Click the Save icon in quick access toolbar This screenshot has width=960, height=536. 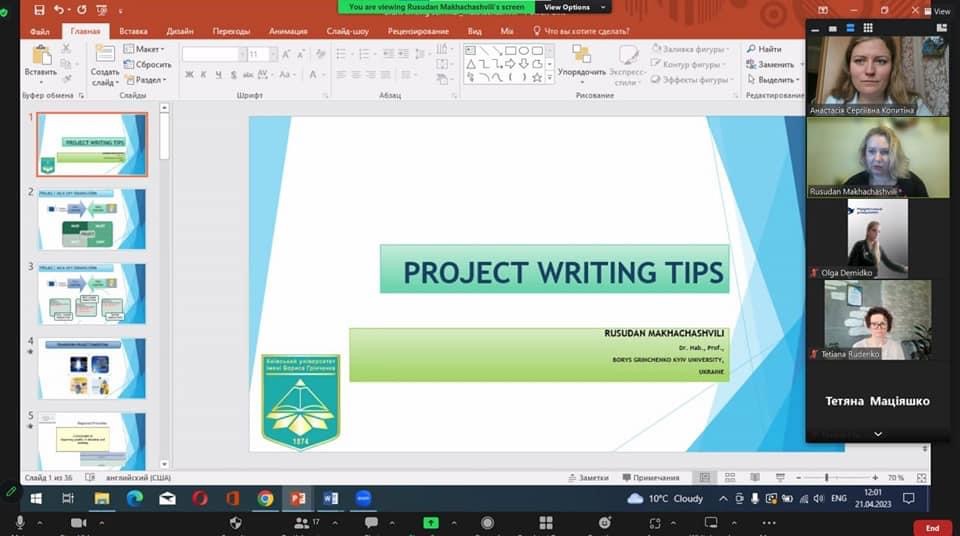coord(39,10)
